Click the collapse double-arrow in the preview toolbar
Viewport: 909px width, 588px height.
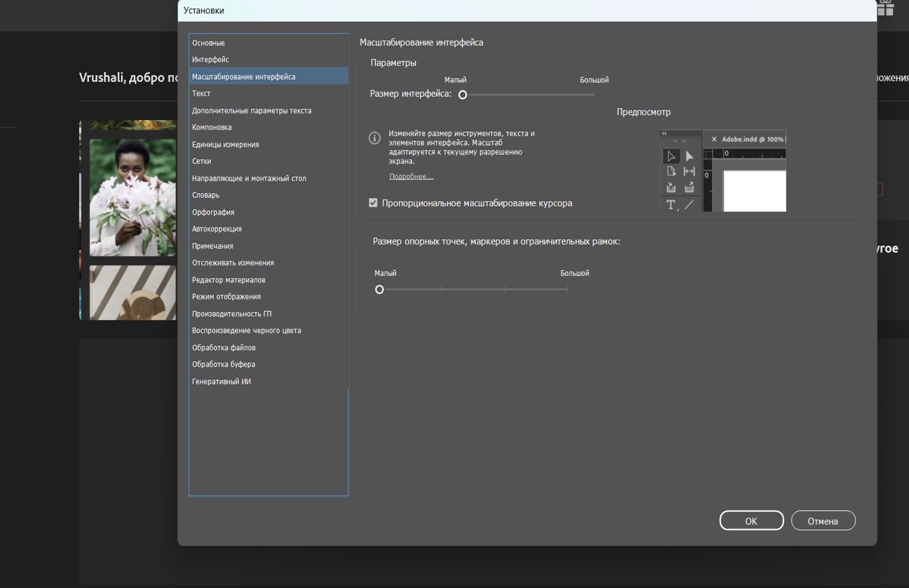(664, 134)
